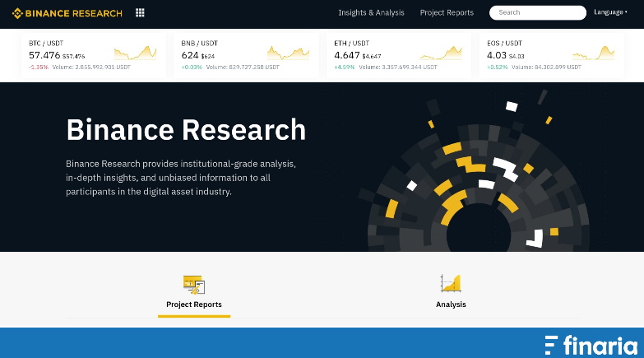Screen dimensions: 644x358
Task: Open the apps grid menu icon
Action: 140,12
